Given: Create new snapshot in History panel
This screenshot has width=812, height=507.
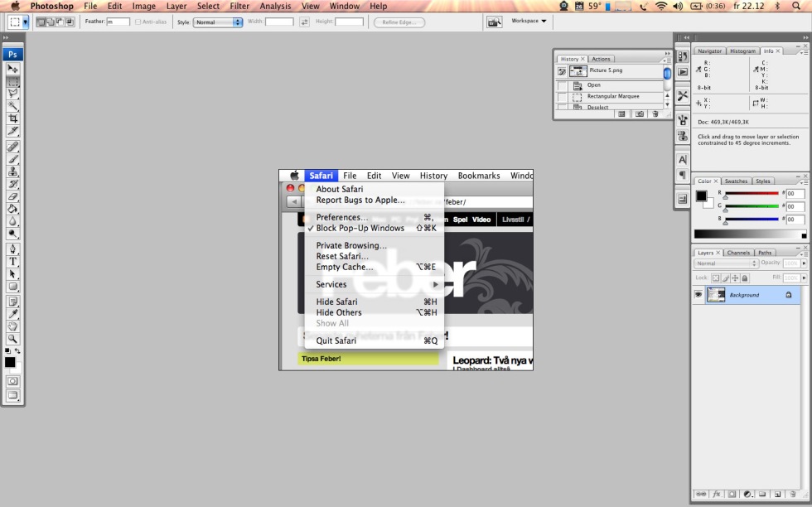Looking at the screenshot, I should click(x=640, y=114).
